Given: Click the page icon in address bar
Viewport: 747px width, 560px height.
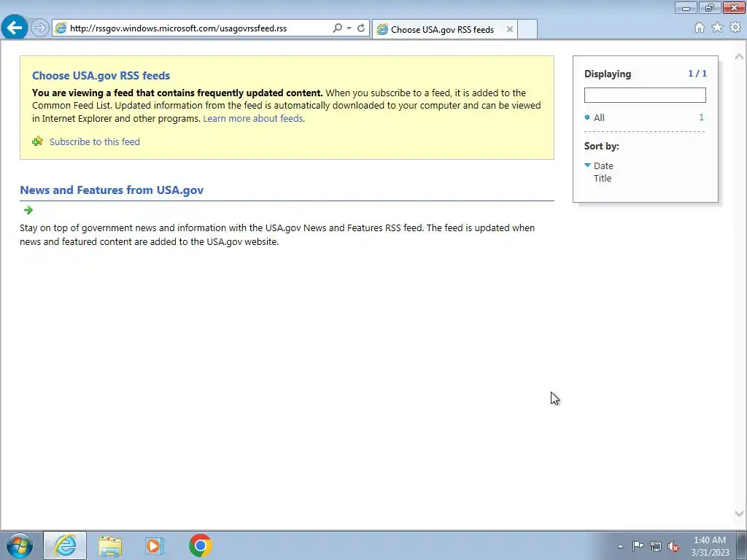Looking at the screenshot, I should [x=61, y=28].
